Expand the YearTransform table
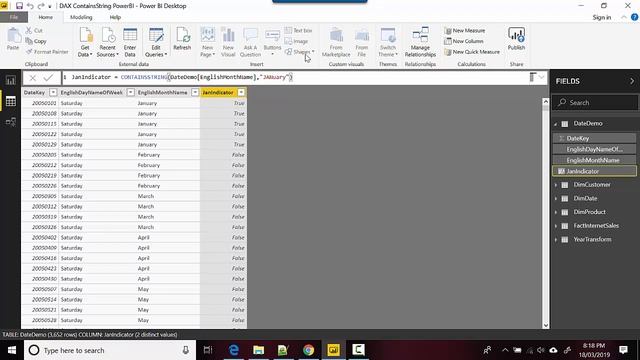The width and height of the screenshot is (640, 360). pos(556,240)
